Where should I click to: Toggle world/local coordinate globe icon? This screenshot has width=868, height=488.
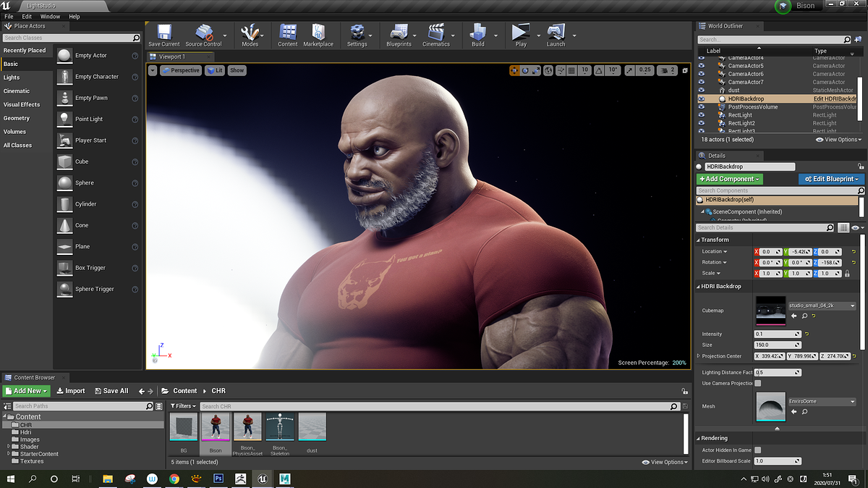[549, 70]
